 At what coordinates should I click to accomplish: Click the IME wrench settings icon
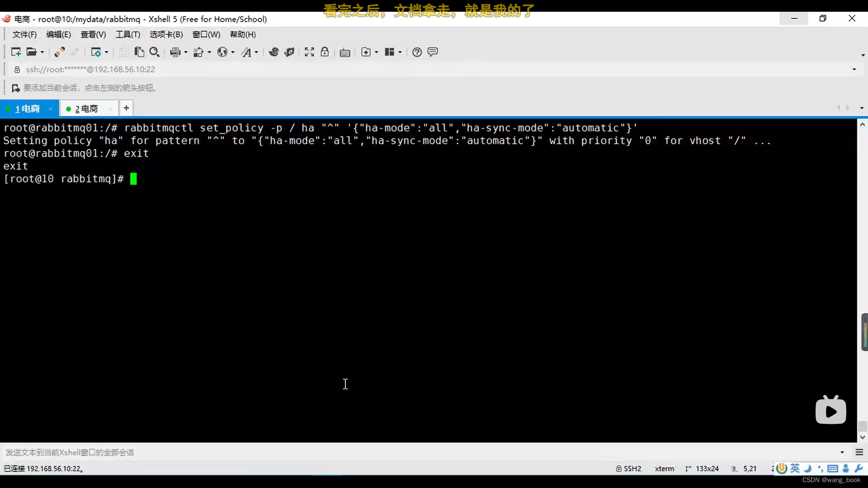(859, 469)
